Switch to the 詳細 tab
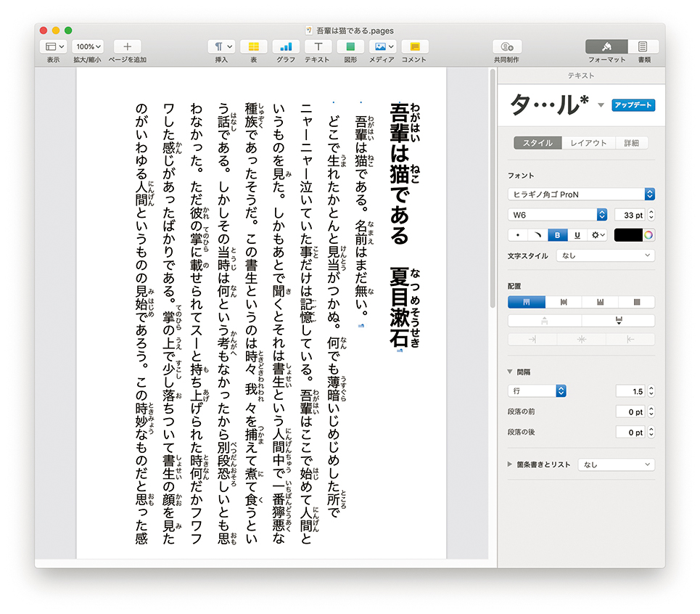Screen dimensions: 700x614 (631, 143)
